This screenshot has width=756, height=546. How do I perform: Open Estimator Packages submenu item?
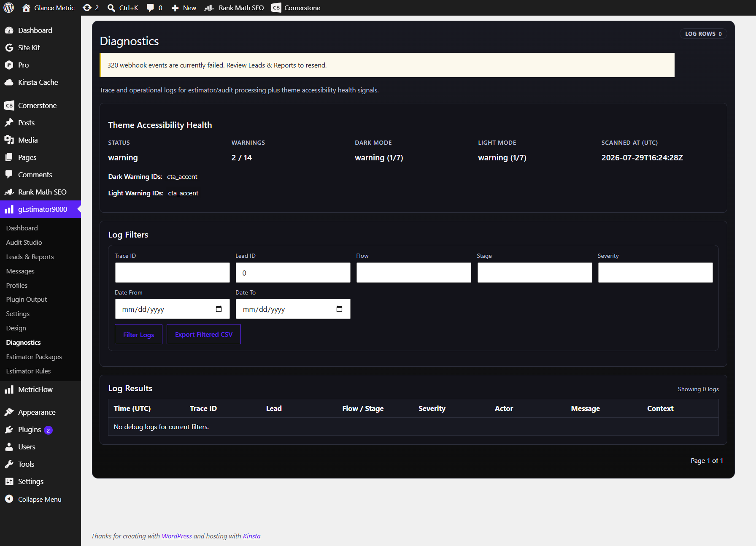(x=34, y=357)
